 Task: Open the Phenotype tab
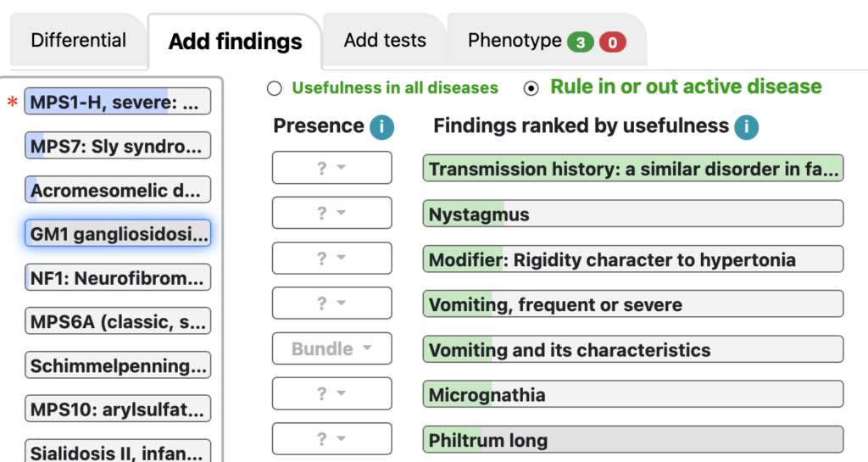[547, 41]
